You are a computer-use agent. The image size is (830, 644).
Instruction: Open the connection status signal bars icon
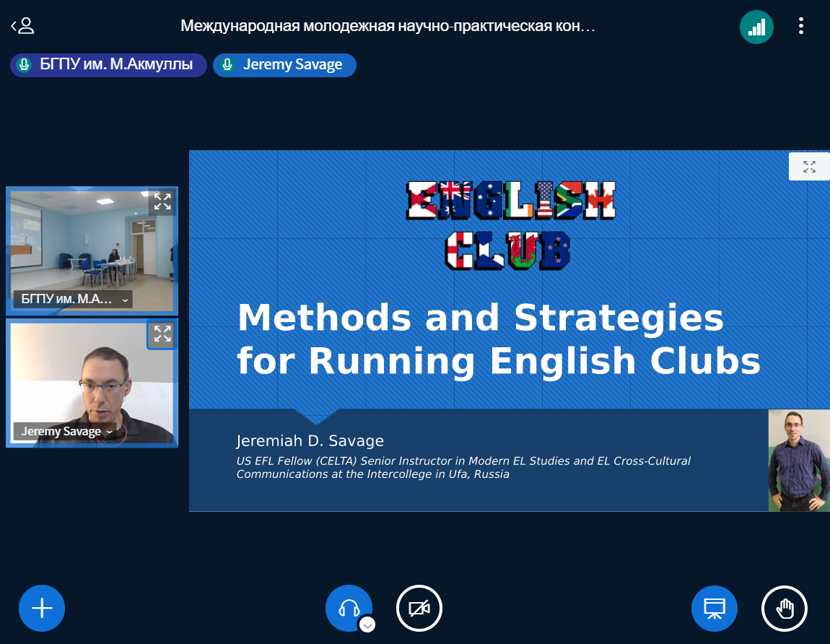click(756, 27)
